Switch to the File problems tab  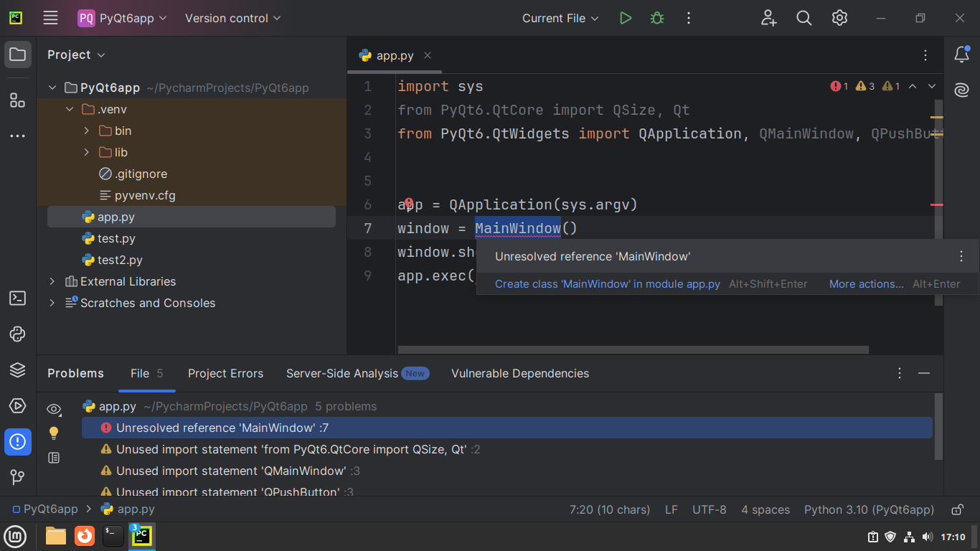pyautogui.click(x=147, y=373)
